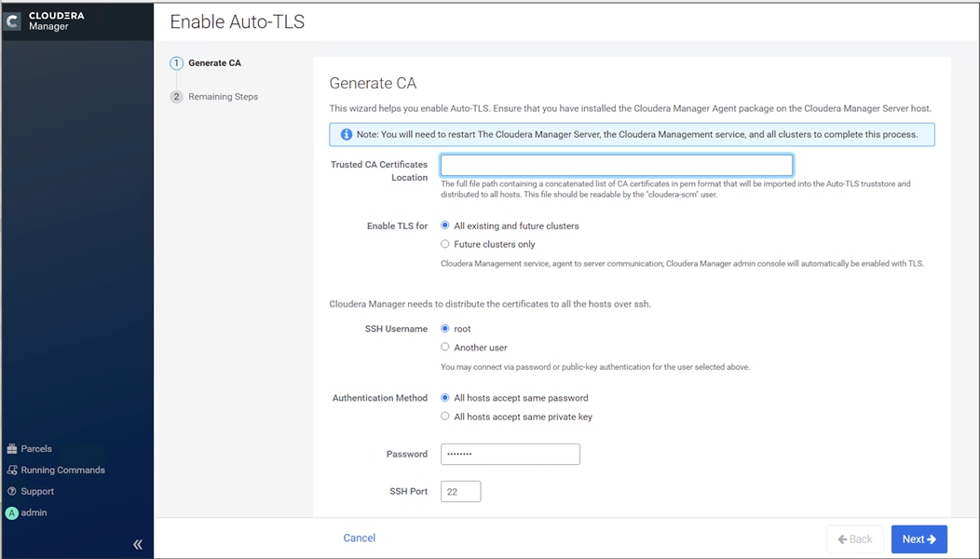980x559 pixels.
Task: Click the note about restarting Cloudera Manager Server
Action: 637,134
